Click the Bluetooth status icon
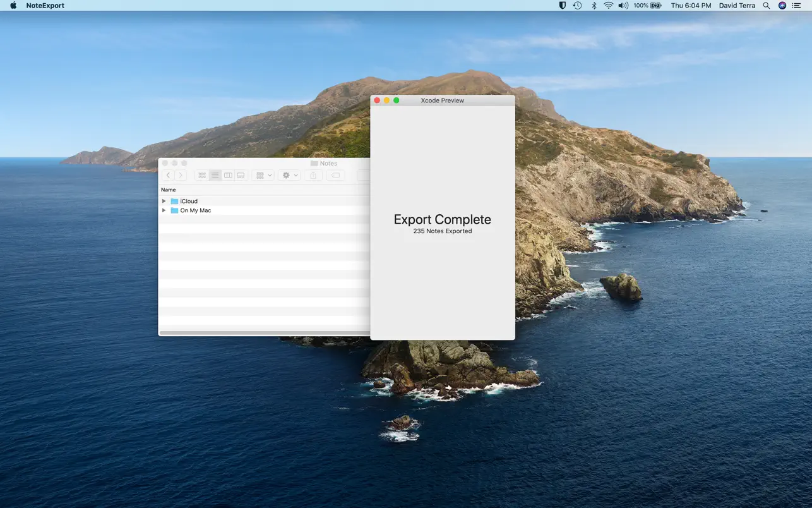 pyautogui.click(x=593, y=5)
